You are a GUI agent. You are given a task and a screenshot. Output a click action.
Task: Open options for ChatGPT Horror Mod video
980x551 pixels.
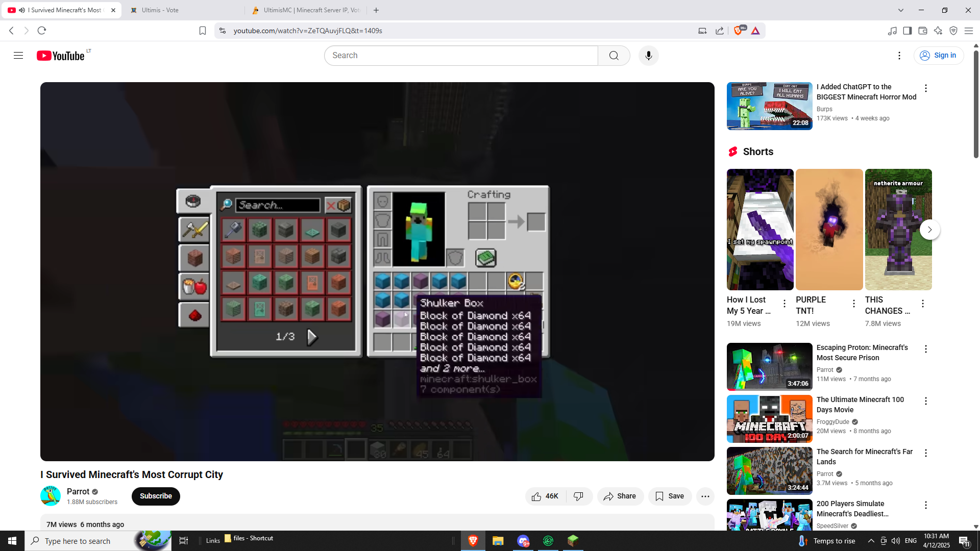[x=925, y=88]
